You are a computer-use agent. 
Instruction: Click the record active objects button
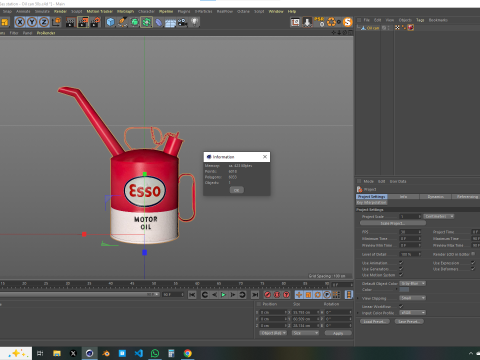(267, 295)
